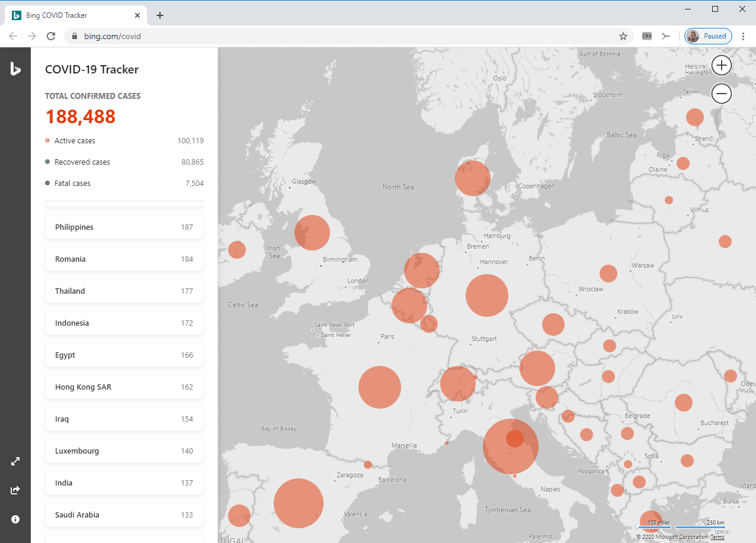
Task: Select the Denmark case bubble
Action: point(473,178)
